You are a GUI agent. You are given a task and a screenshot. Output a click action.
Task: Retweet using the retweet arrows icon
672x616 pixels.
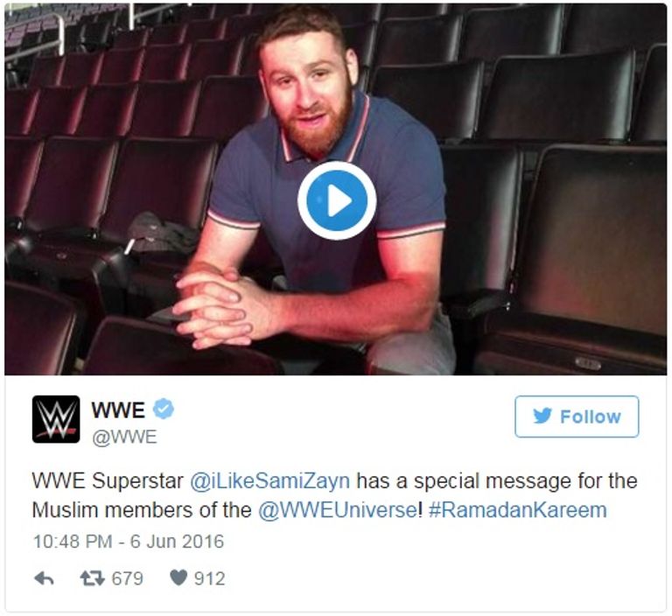point(92,578)
